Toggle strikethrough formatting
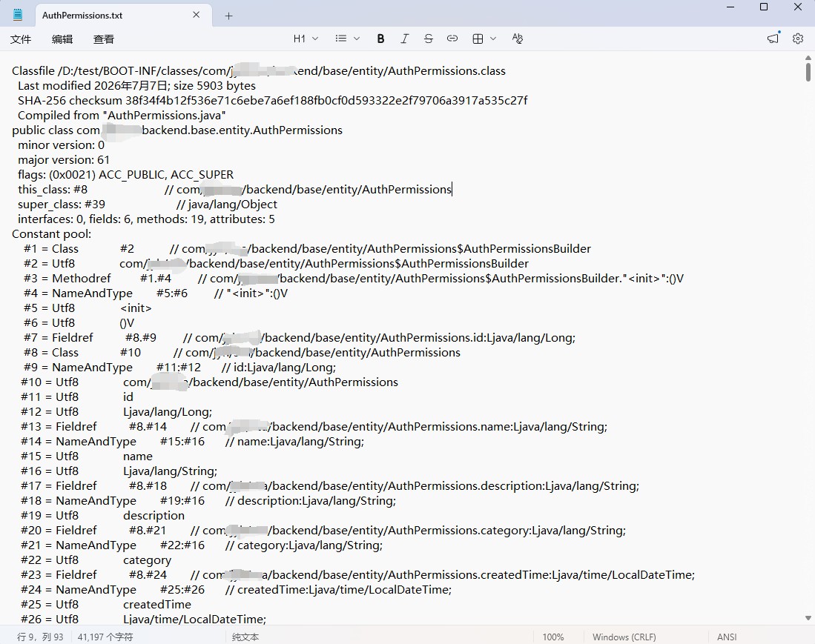 point(429,39)
